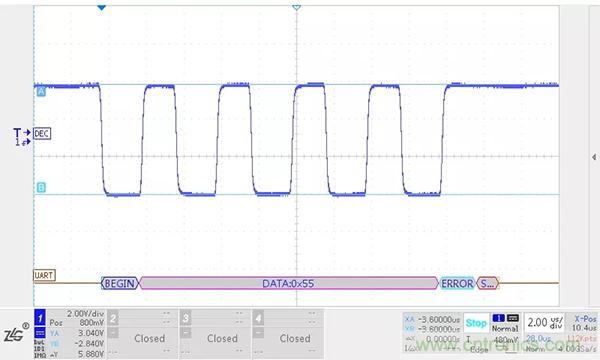600x360 pixels.
Task: Enable closed channel 3
Action: [x=215, y=334]
